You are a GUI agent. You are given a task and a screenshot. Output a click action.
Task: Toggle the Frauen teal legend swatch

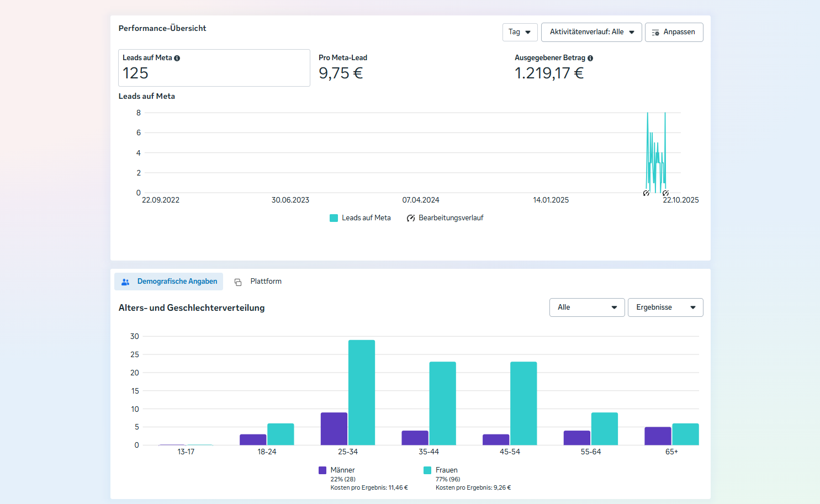[x=427, y=470]
